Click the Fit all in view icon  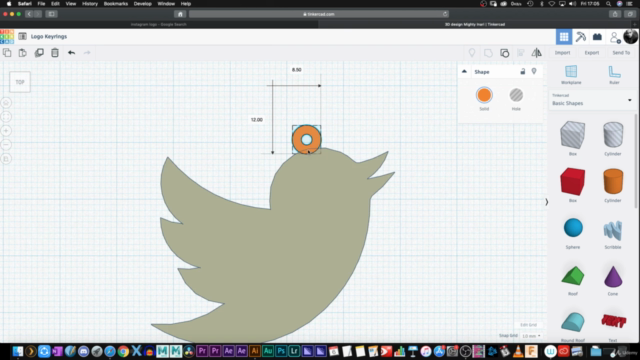6,117
